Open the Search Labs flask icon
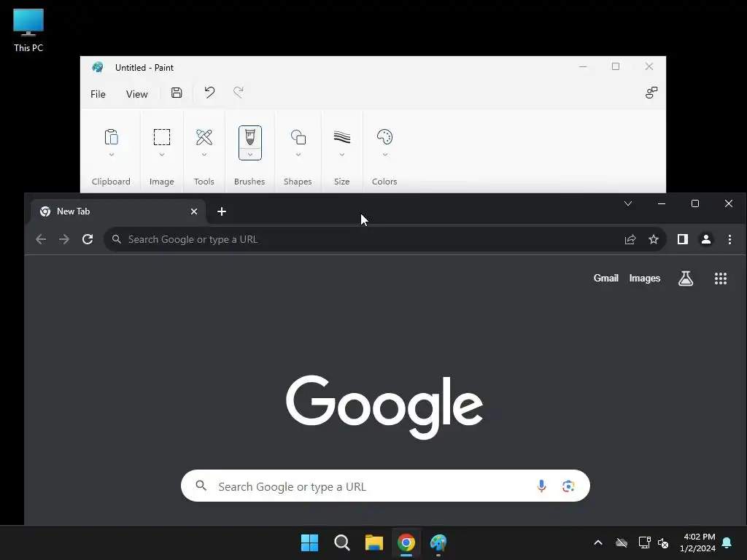This screenshot has height=560, width=747. [x=686, y=279]
